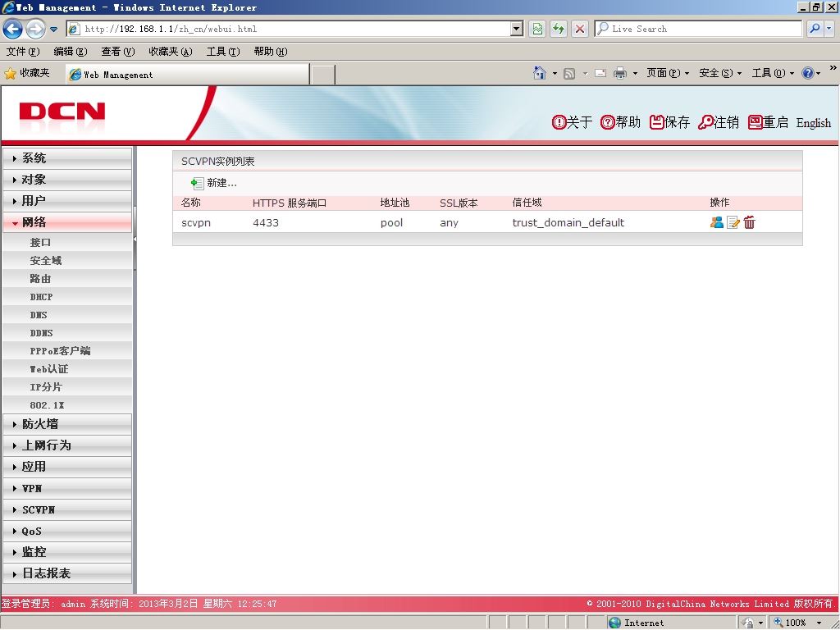Select the Web Management tab
This screenshot has width=840, height=630.
(x=187, y=75)
